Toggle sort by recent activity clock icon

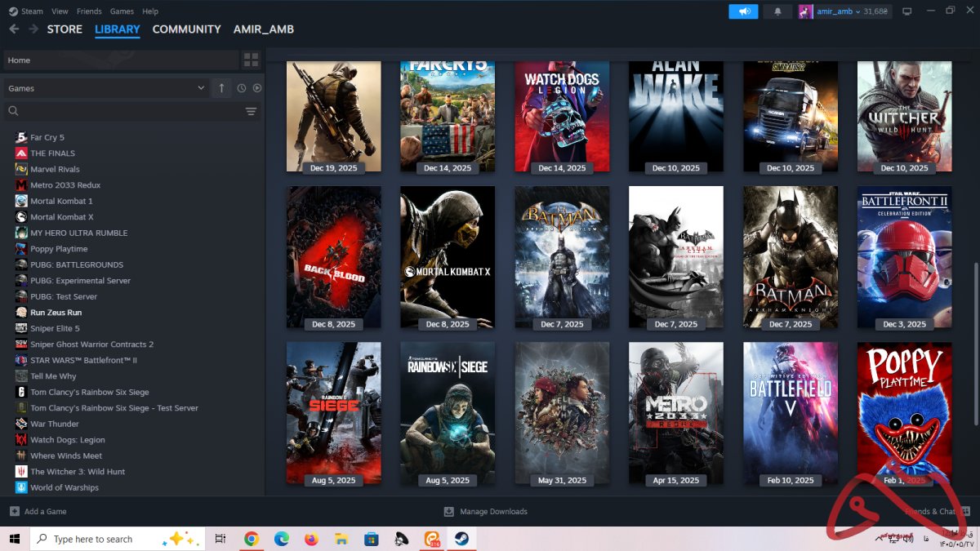point(242,88)
